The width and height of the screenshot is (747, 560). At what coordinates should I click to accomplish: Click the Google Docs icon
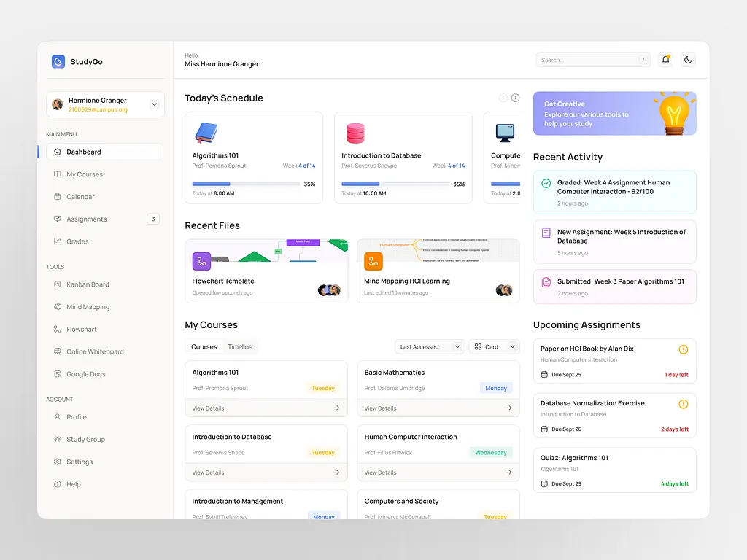(57, 374)
